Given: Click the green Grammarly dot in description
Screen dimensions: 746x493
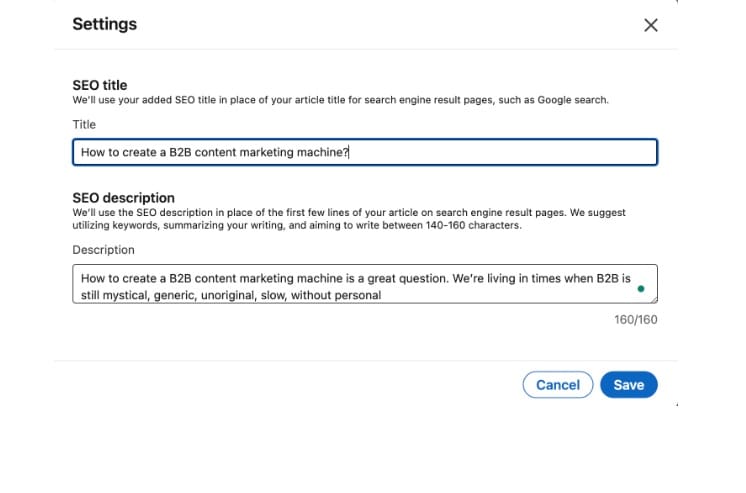Looking at the screenshot, I should pos(640,288).
